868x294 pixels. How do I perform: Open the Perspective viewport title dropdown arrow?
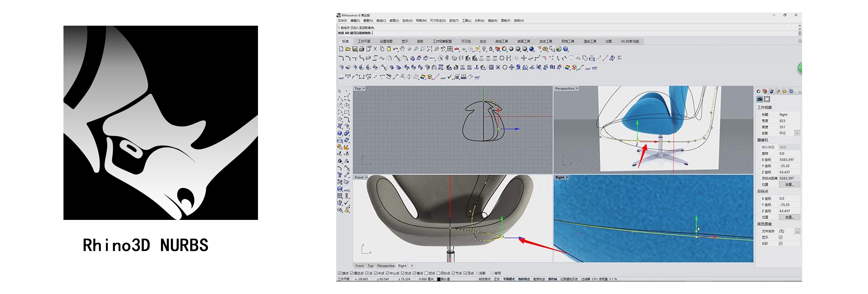[x=577, y=89]
